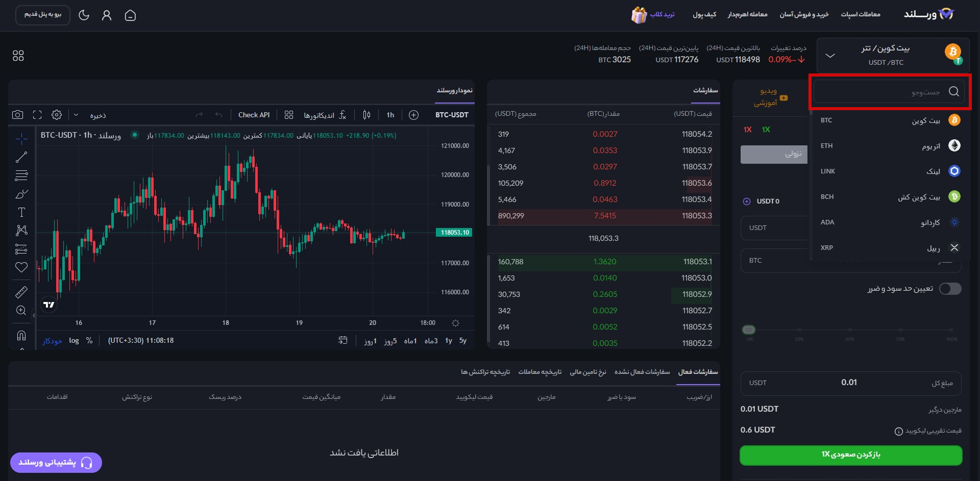Screen dimensions: 980x481
Task: Toggle dark mode with the moon icon
Action: [x=84, y=15]
